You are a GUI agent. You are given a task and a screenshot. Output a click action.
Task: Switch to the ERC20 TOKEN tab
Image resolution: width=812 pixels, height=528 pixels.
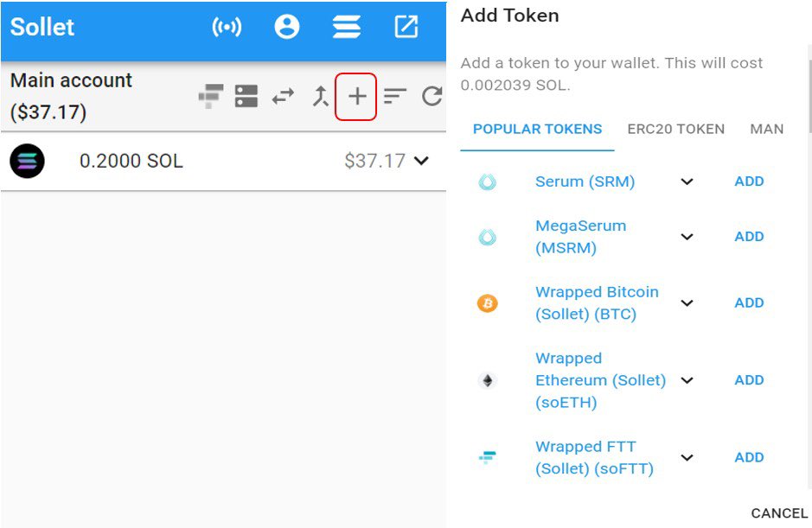coord(675,130)
